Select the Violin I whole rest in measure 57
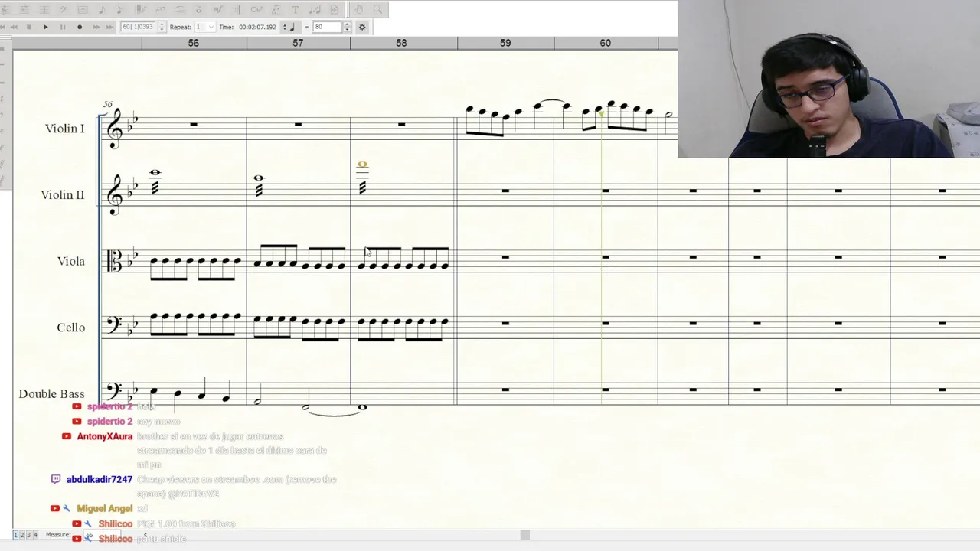This screenshot has height=551, width=980. click(x=299, y=123)
